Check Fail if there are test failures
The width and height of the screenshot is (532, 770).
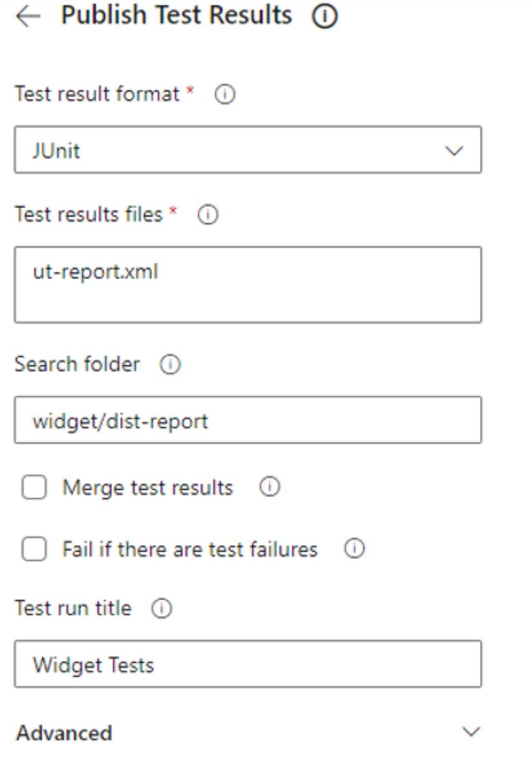(34, 549)
